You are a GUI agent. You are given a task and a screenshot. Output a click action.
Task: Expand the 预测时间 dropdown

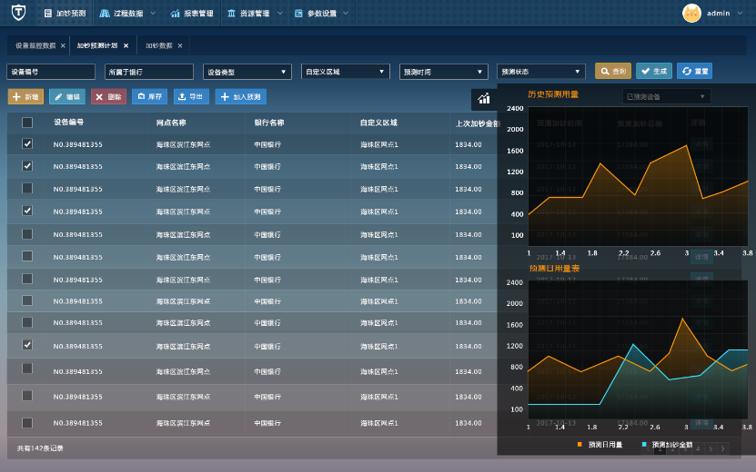[x=443, y=72]
